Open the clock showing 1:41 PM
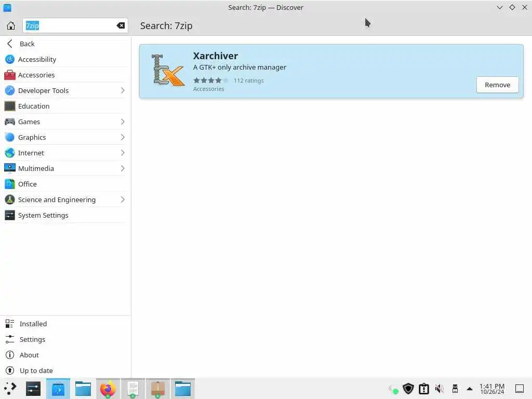 coord(492,389)
